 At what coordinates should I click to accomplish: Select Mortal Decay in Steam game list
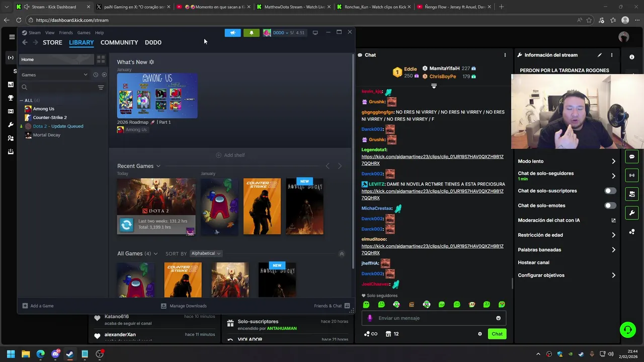point(46,135)
